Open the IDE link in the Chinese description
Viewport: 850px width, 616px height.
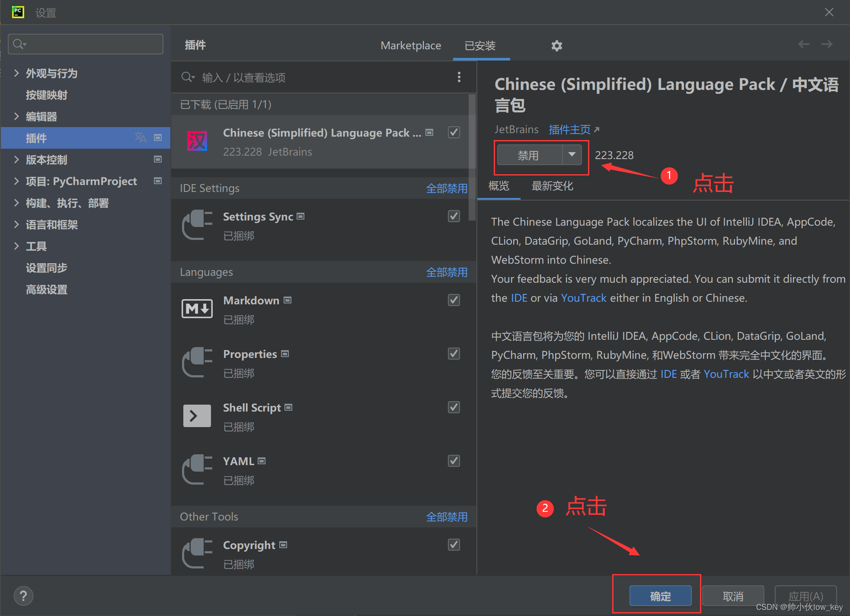click(668, 374)
